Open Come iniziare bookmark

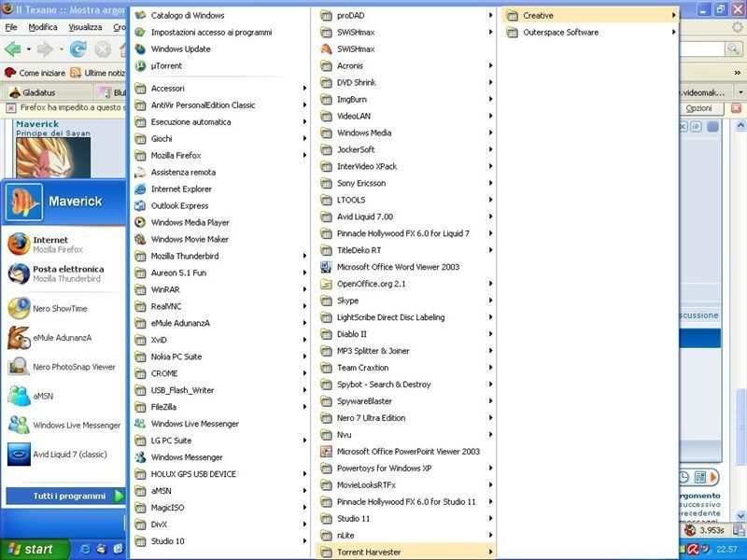tap(35, 73)
